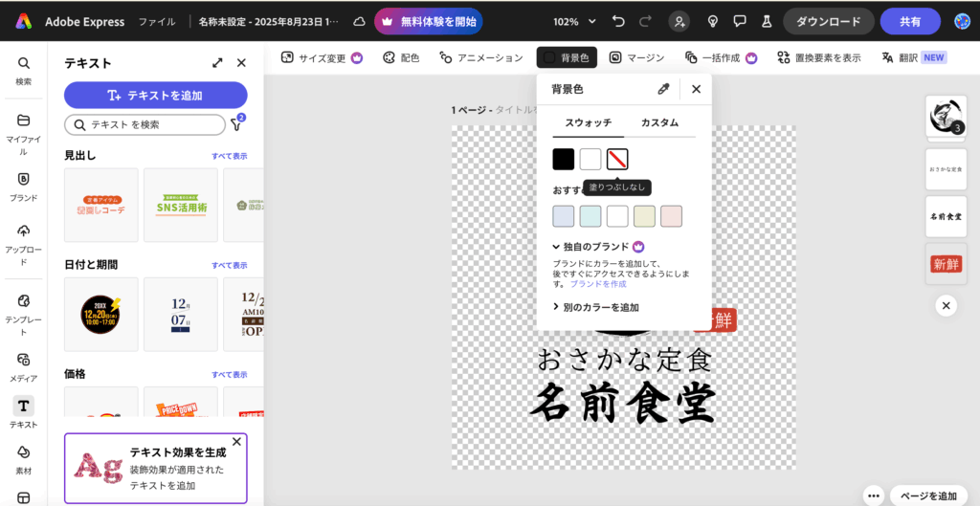Expand the text panel to full size
Screen dimensions: 980x506
[217, 63]
